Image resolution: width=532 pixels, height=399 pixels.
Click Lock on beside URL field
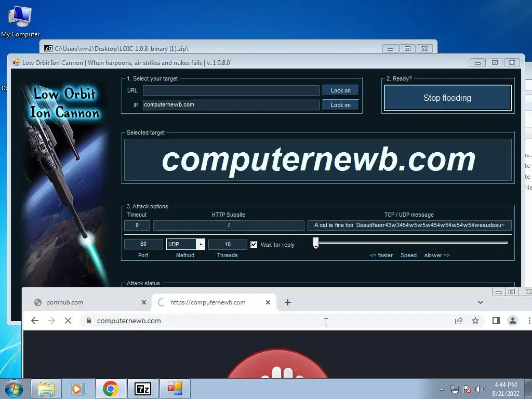click(341, 90)
